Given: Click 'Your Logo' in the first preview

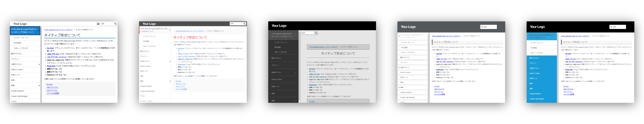Looking at the screenshot, I should pos(20,24).
